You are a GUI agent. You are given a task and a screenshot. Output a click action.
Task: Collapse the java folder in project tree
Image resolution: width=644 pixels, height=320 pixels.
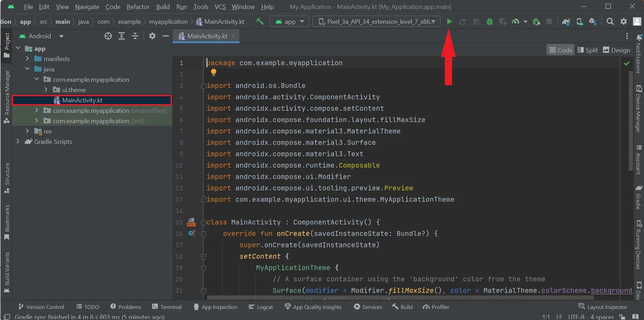28,69
